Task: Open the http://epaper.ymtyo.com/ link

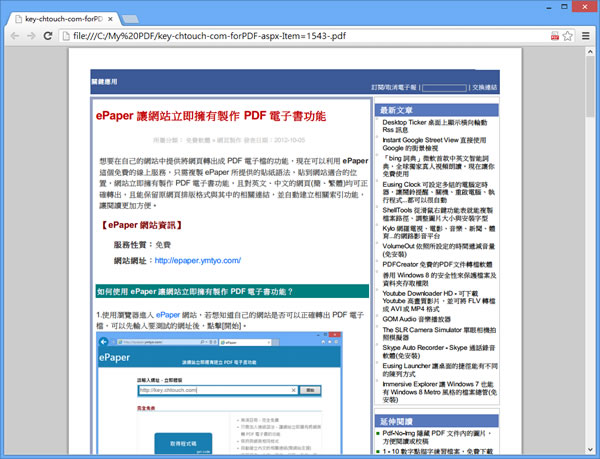Action: [x=198, y=260]
